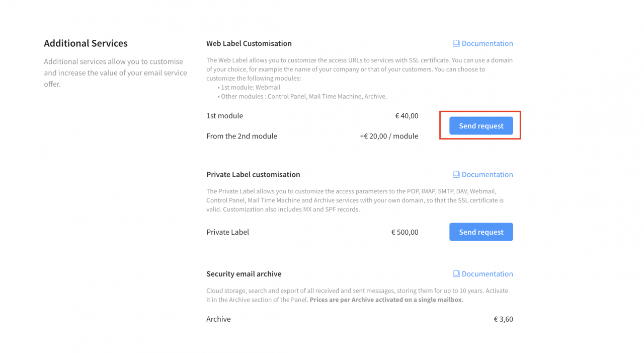Click the +€ 20,00 / module price

(389, 136)
